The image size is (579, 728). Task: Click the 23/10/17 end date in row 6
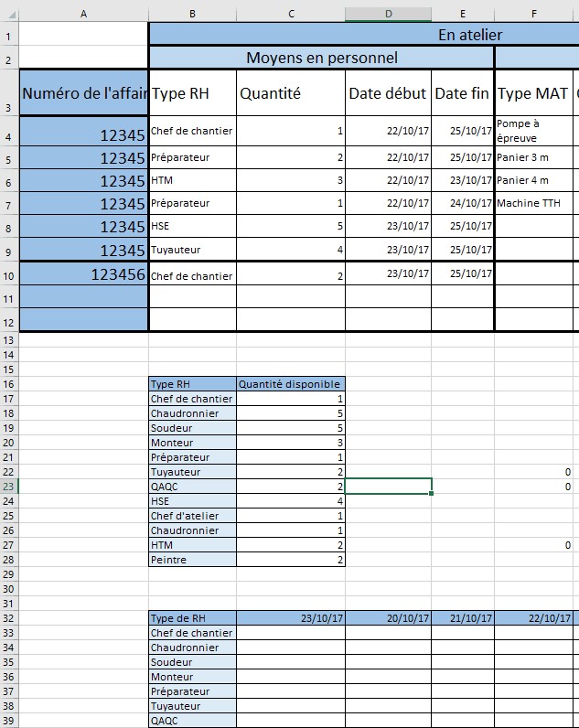click(463, 180)
